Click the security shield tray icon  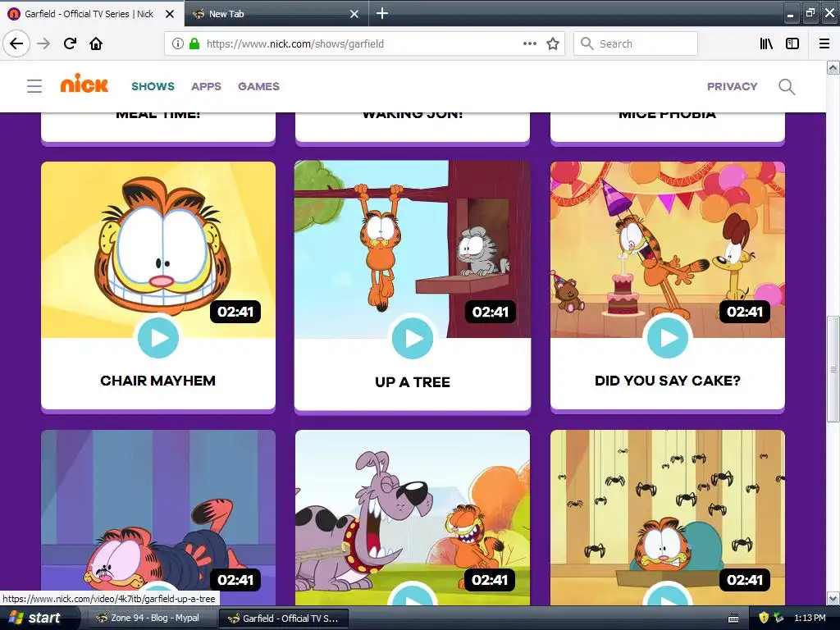click(764, 619)
